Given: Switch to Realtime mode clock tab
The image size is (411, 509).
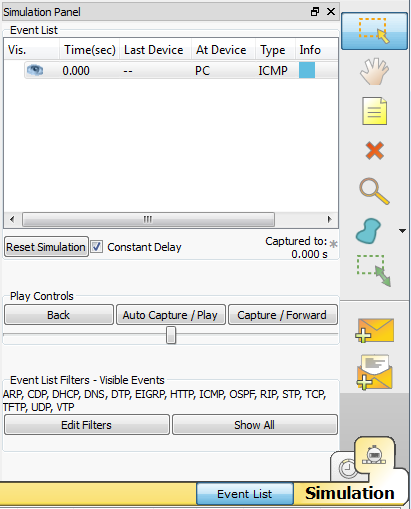Looking at the screenshot, I should tap(347, 468).
